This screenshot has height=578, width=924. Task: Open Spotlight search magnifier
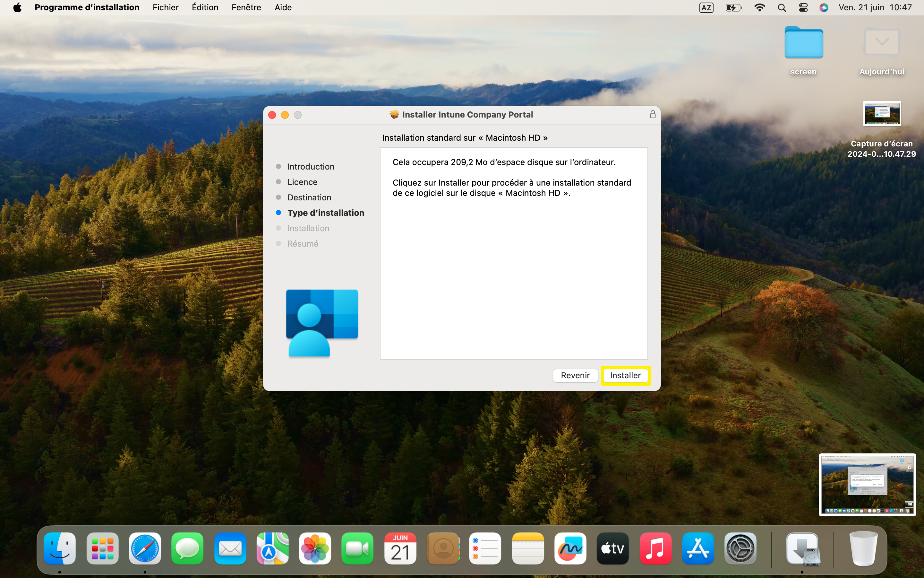[x=782, y=8]
